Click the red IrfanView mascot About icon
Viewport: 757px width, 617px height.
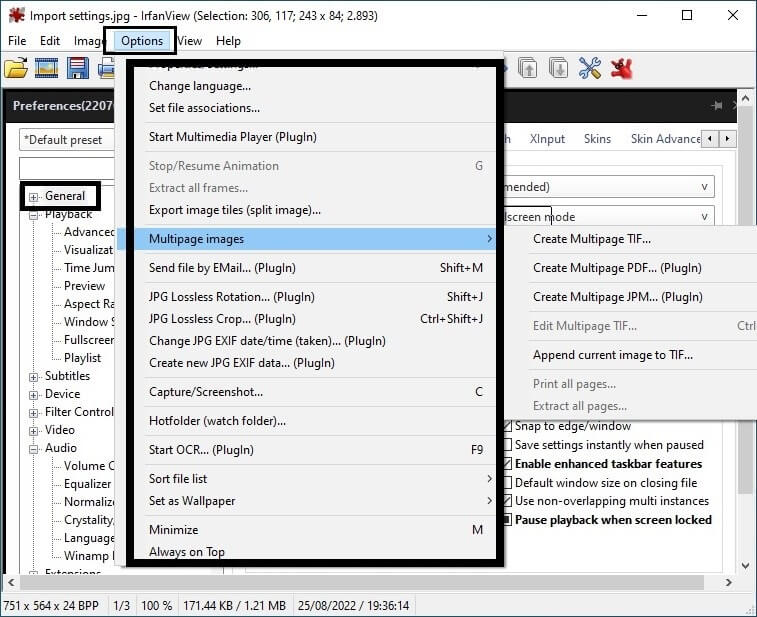point(621,68)
